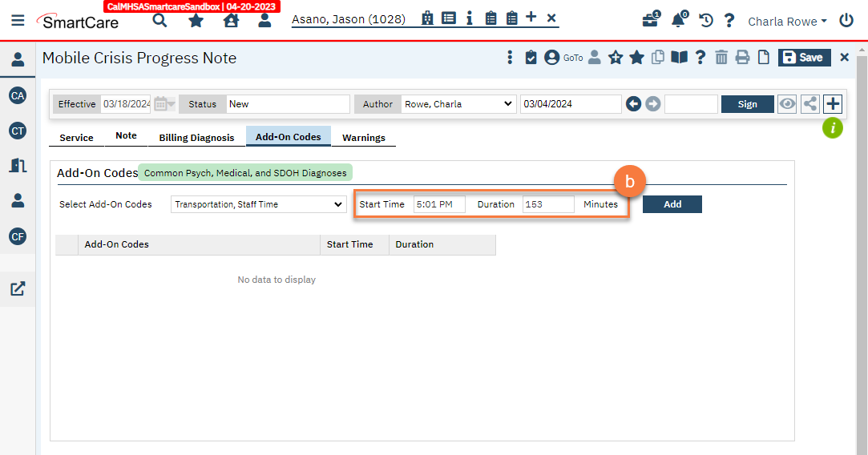Click the external link sidebar icon

click(x=18, y=288)
